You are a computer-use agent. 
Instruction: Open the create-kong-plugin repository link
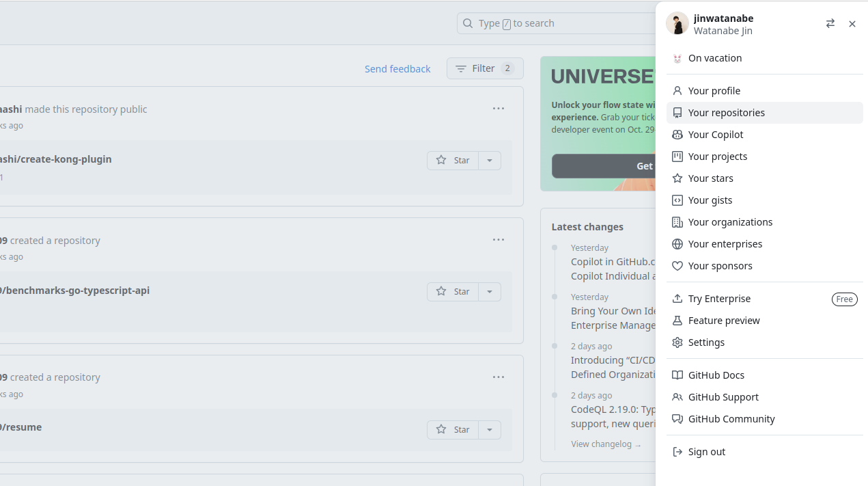point(56,159)
